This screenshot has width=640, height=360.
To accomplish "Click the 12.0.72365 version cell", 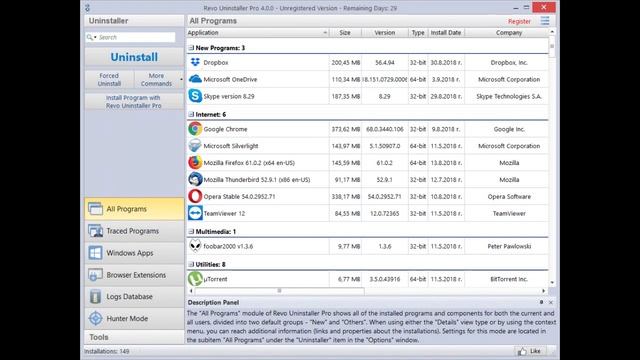I will tap(384, 213).
